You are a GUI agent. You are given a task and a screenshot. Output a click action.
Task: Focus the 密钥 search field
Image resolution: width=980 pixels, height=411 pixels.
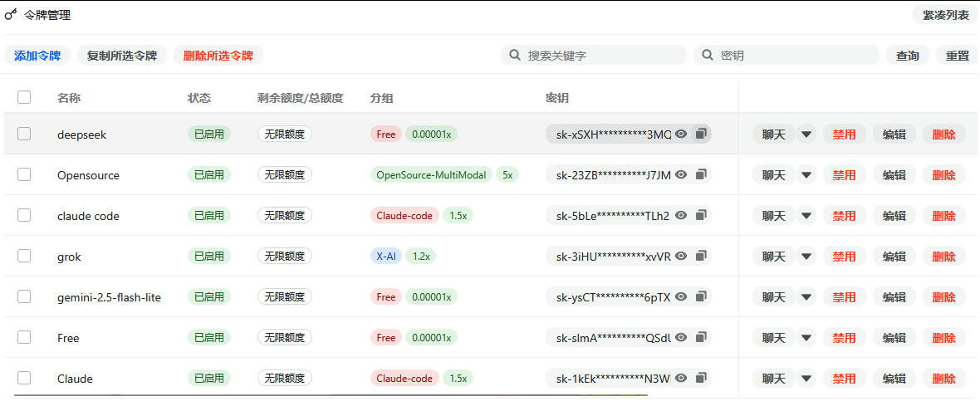pyautogui.click(x=786, y=55)
